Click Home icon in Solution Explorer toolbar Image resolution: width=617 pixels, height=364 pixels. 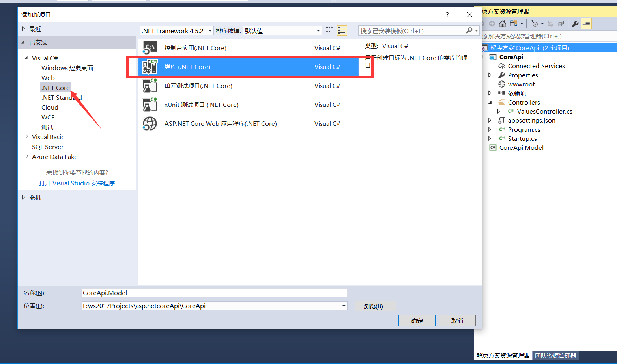pyautogui.click(x=502, y=24)
